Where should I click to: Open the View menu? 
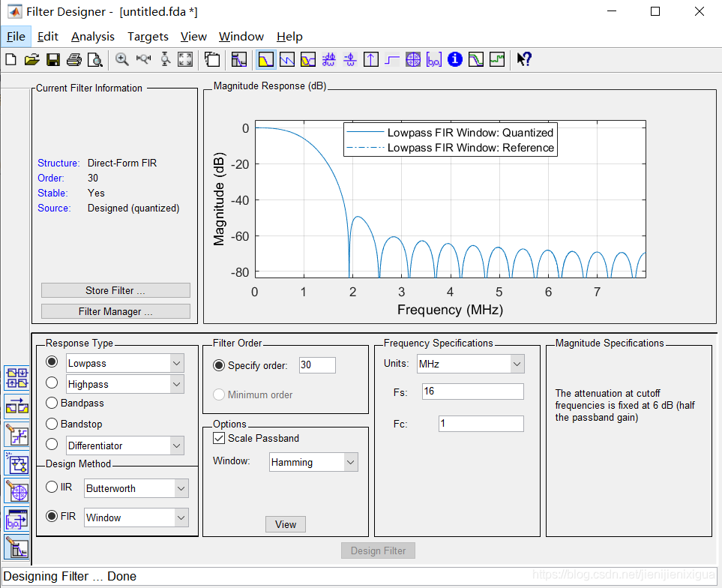193,37
